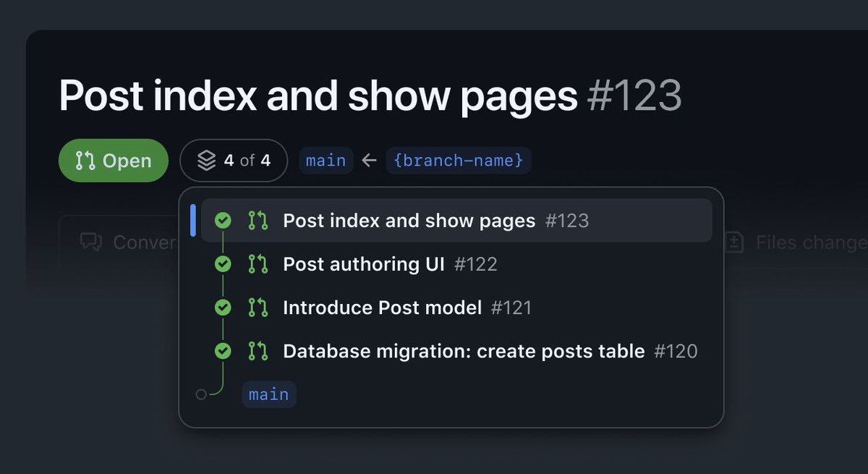The height and width of the screenshot is (474, 868).
Task: Click the green check next to Introduce Post model
Action: [223, 308]
